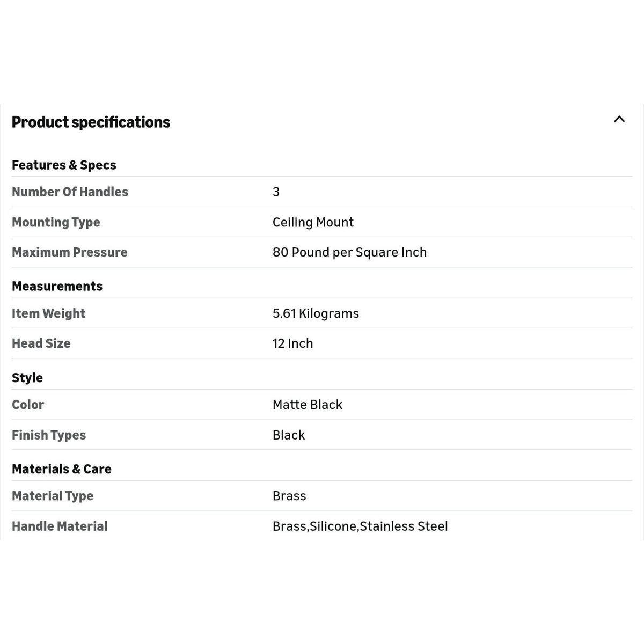Select the 12 Inch value
The width and height of the screenshot is (644, 644).
(292, 343)
